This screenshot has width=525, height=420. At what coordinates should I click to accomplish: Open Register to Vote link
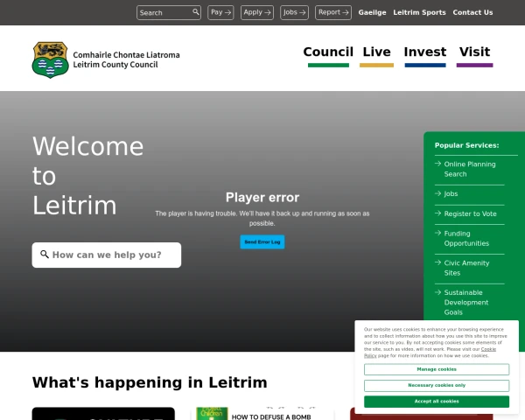click(470, 213)
